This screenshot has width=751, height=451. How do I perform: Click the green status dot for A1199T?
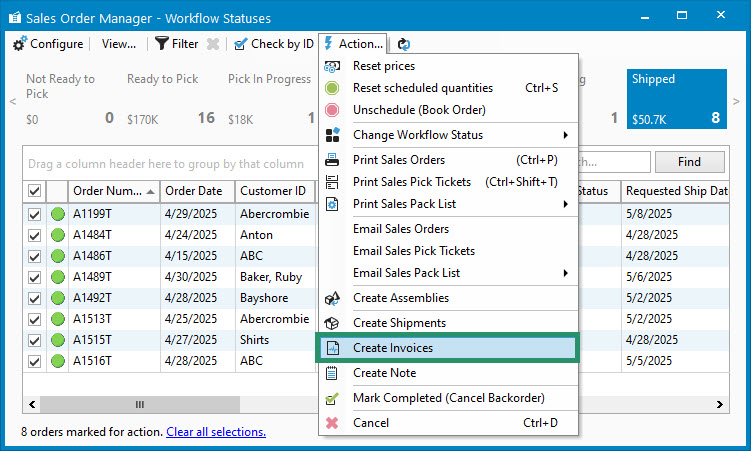pos(58,214)
